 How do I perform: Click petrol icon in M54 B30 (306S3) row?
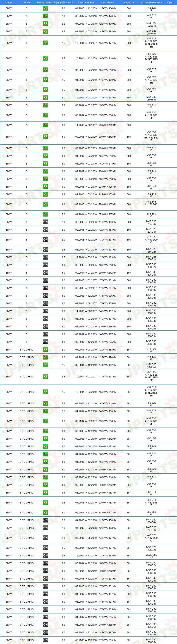(45, 98)
